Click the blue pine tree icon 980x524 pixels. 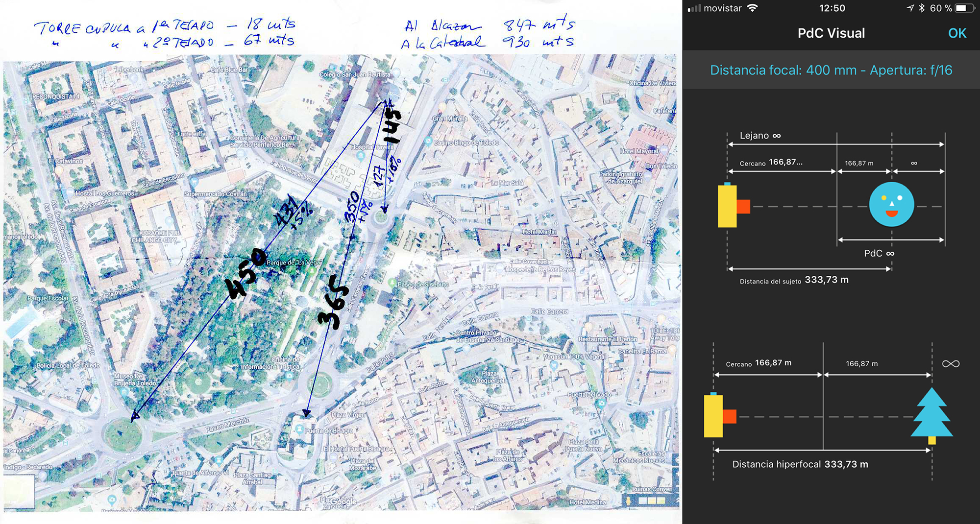click(x=931, y=414)
